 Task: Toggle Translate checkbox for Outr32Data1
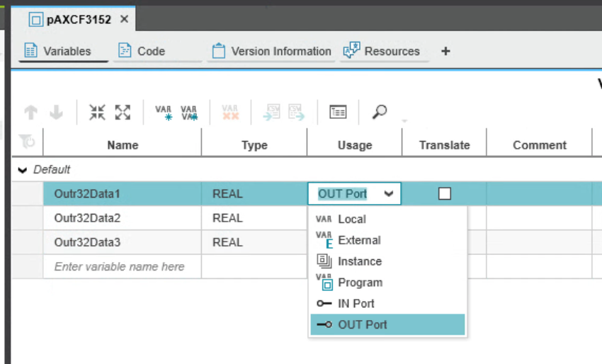445,193
